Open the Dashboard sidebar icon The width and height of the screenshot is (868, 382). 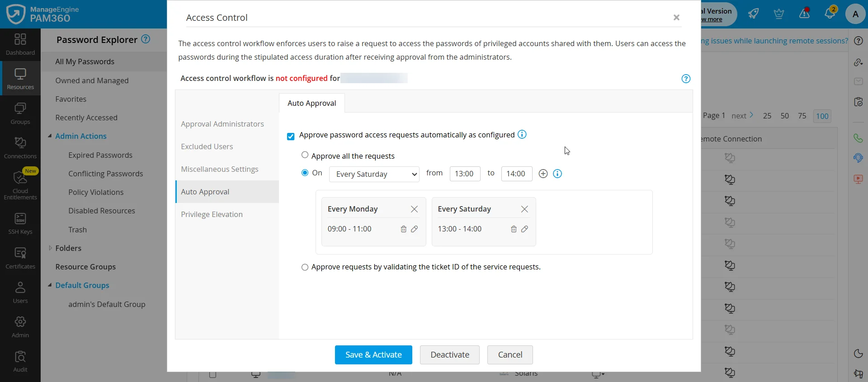(20, 44)
